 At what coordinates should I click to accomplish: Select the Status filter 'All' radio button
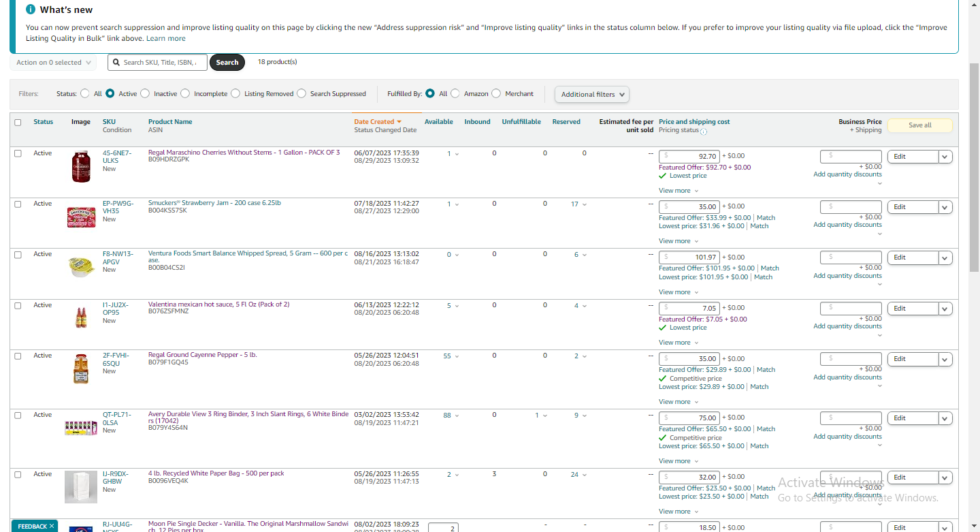(85, 94)
